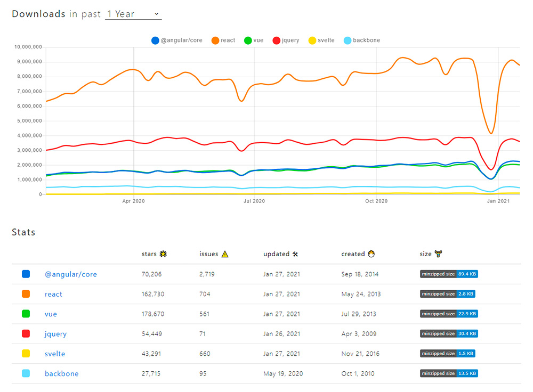Open the vue package link in Stats

[x=51, y=314]
